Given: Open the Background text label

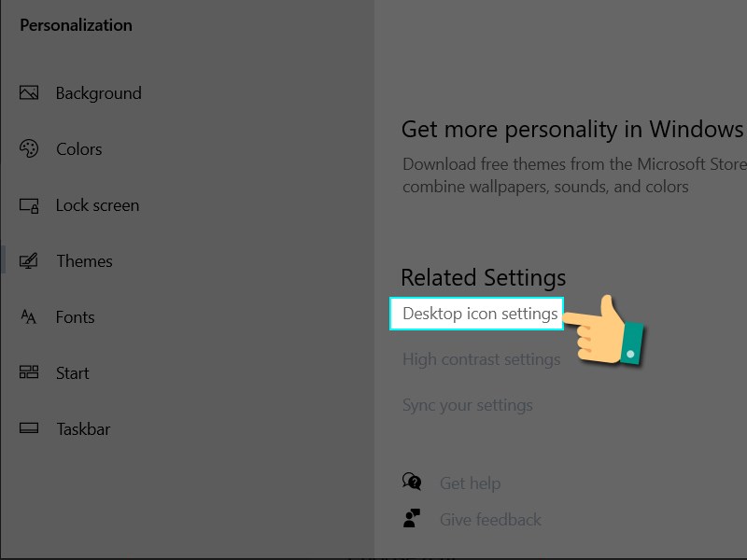Looking at the screenshot, I should [x=98, y=93].
